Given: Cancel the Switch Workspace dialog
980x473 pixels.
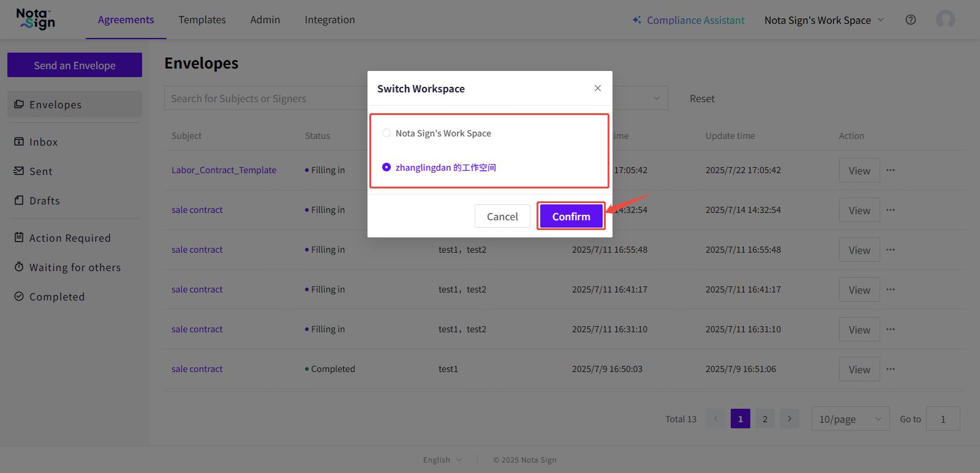Looking at the screenshot, I should [502, 216].
